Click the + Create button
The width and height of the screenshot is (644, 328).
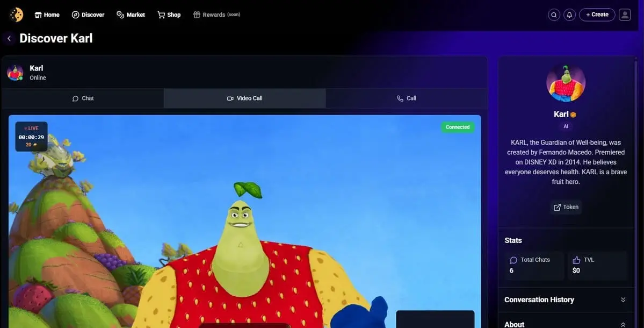pos(597,15)
